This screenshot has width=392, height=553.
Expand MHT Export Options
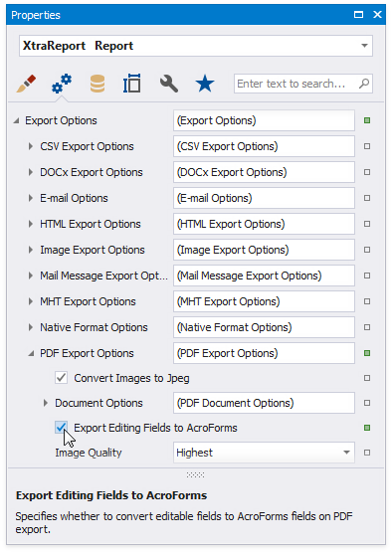[31, 301]
